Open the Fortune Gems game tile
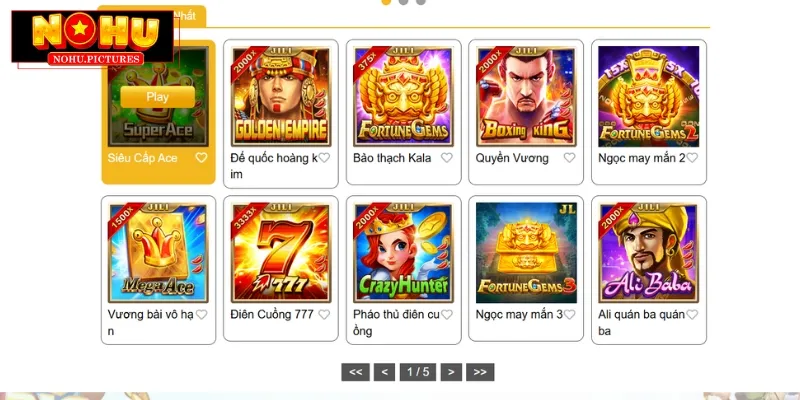Screen dimensions: 800x400 403,96
